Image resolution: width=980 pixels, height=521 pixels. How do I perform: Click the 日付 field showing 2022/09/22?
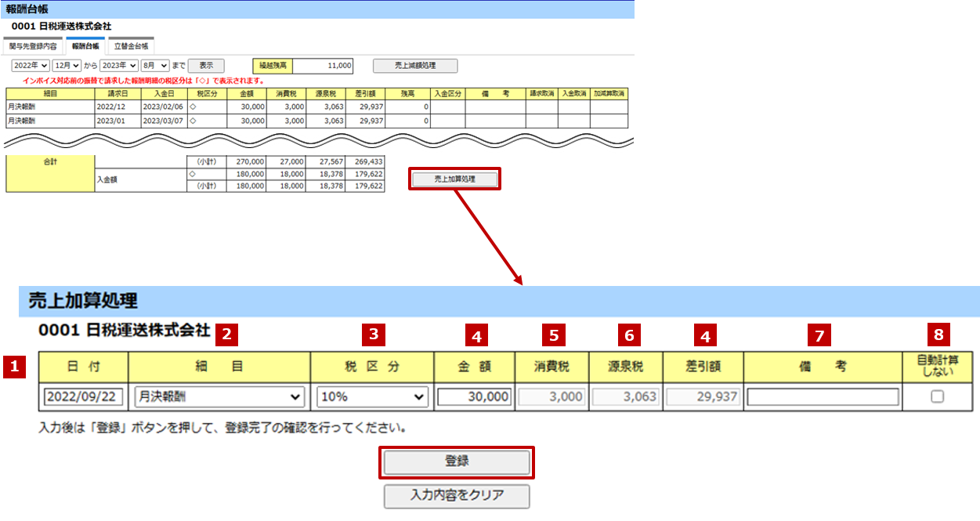tap(84, 397)
